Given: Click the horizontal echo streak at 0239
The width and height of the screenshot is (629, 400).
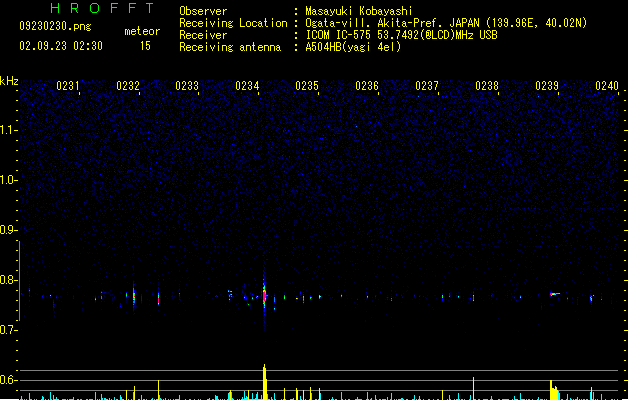Looking at the screenshot, I should point(555,294).
